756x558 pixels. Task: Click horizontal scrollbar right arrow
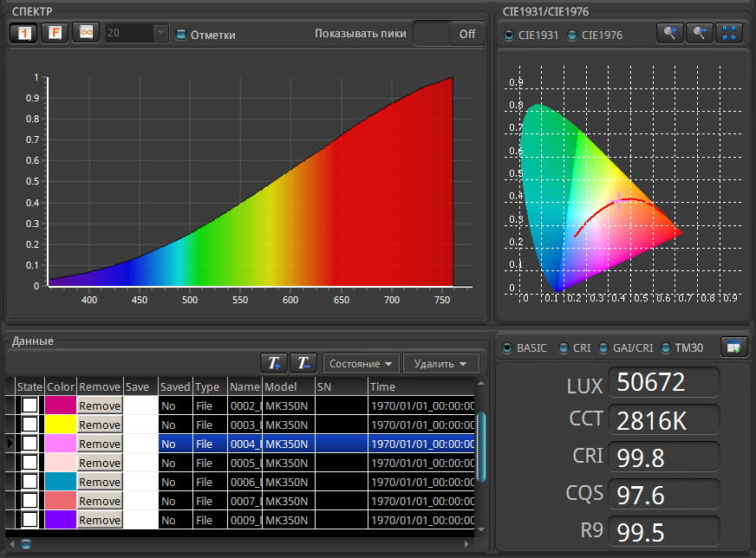point(466,544)
